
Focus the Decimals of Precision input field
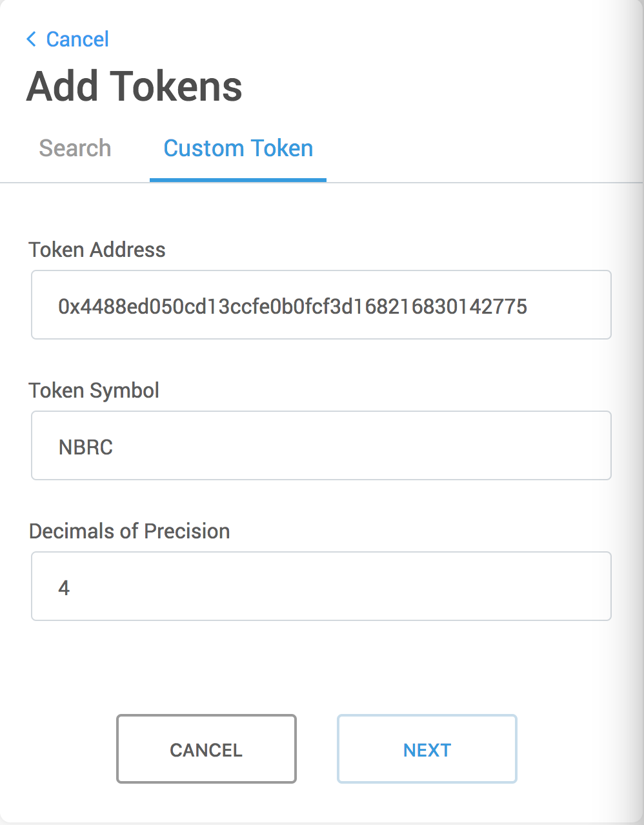pyautogui.click(x=321, y=587)
